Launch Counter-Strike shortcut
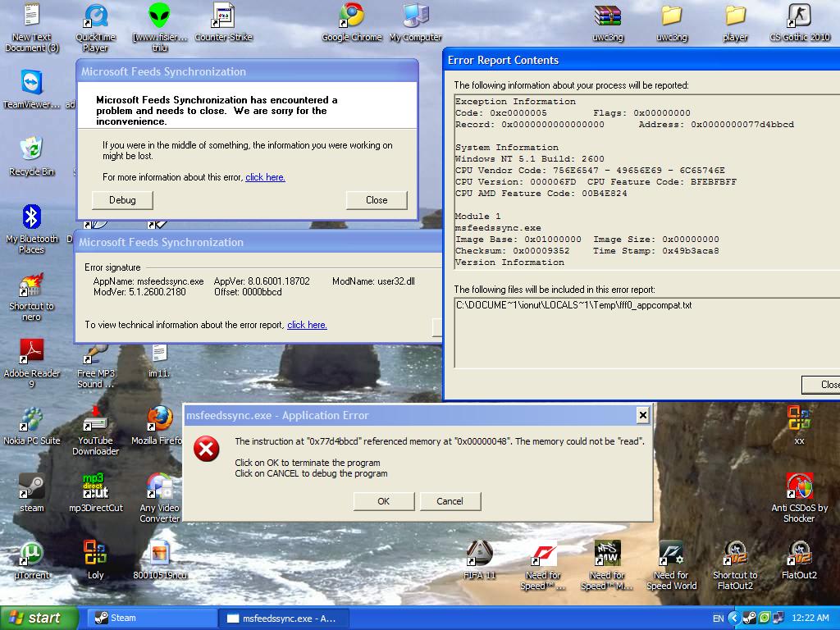This screenshot has width=840, height=630. [223, 22]
